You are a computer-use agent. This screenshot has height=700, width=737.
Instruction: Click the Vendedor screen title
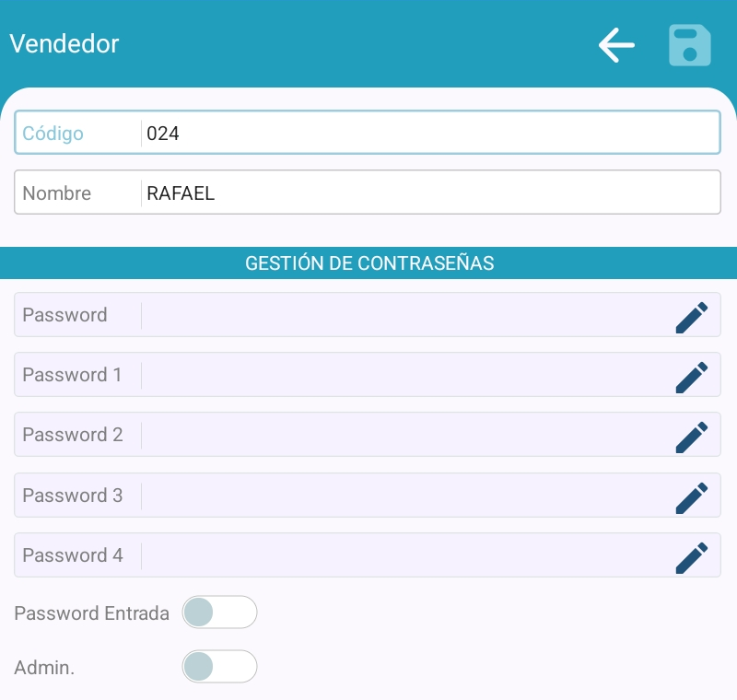pos(64,43)
